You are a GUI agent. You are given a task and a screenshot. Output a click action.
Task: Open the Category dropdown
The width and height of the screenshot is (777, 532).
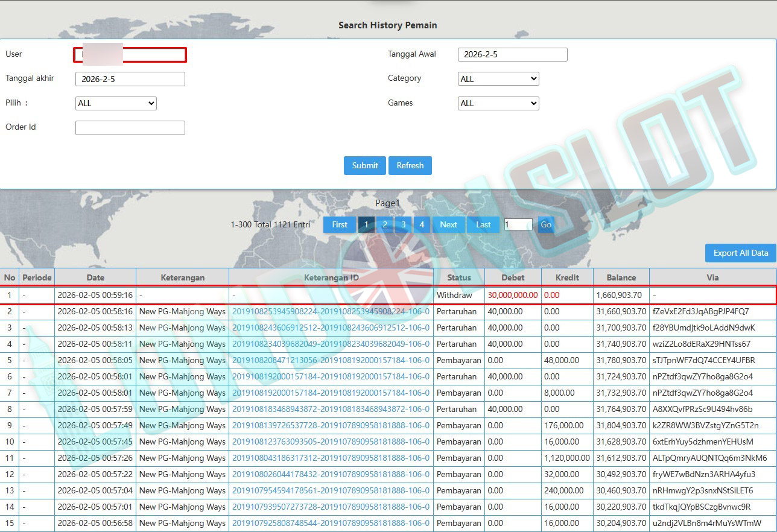[x=498, y=79]
